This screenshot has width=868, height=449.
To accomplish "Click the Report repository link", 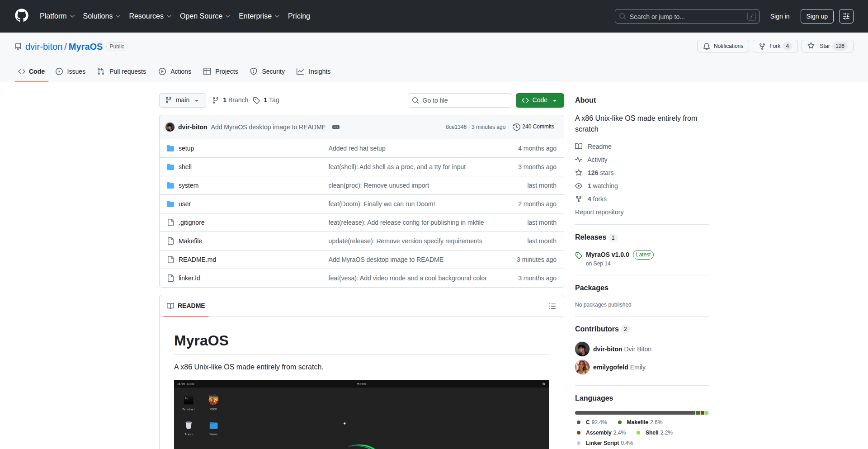I will point(599,212).
